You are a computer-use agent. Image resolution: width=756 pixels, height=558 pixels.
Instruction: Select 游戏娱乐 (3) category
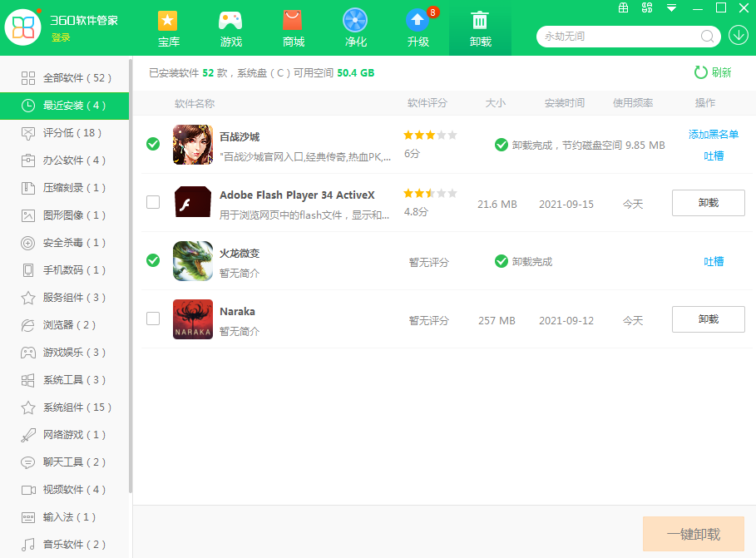click(65, 353)
